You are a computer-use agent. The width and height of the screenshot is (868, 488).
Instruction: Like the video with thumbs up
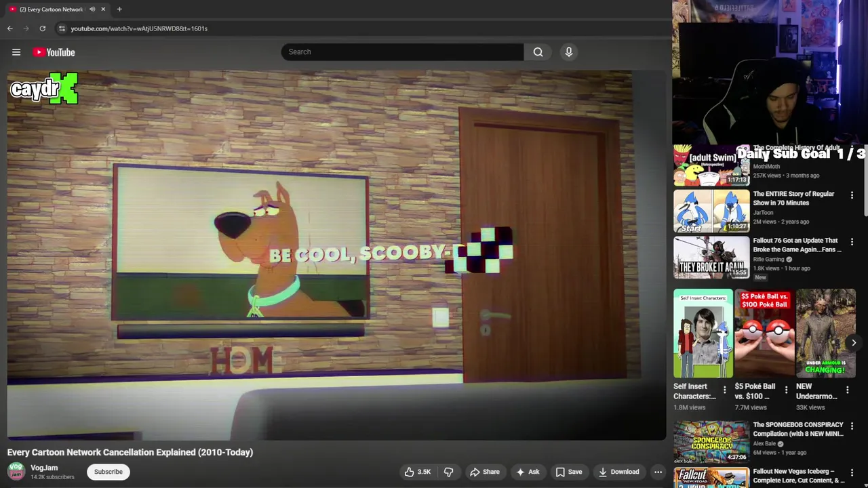coord(417,472)
